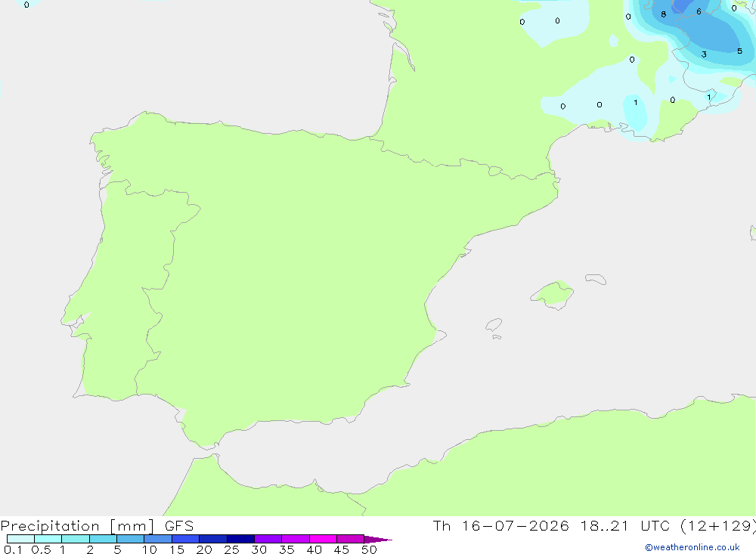Click the '3' precipitation value on map
This screenshot has width=756, height=554.
[704, 54]
